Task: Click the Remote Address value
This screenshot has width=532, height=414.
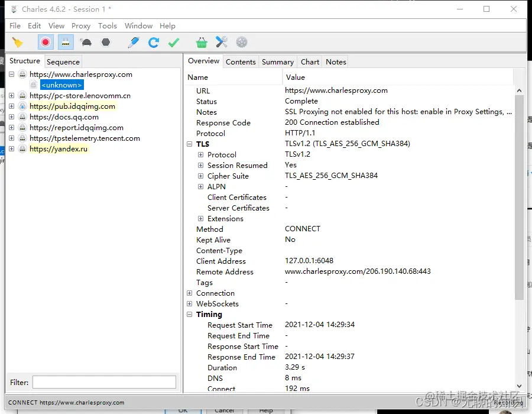Action: (358, 271)
